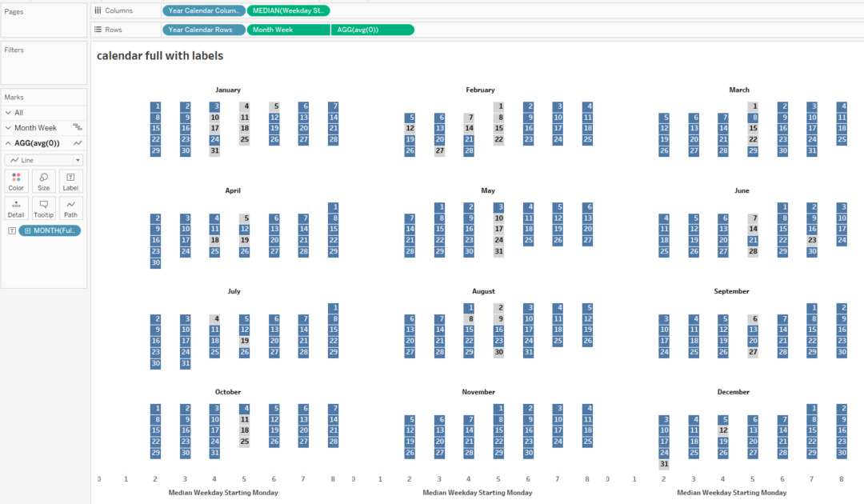This screenshot has width=864, height=504.
Task: Click the MONTH(Ful.. pill in the Marks card
Action: [50, 230]
